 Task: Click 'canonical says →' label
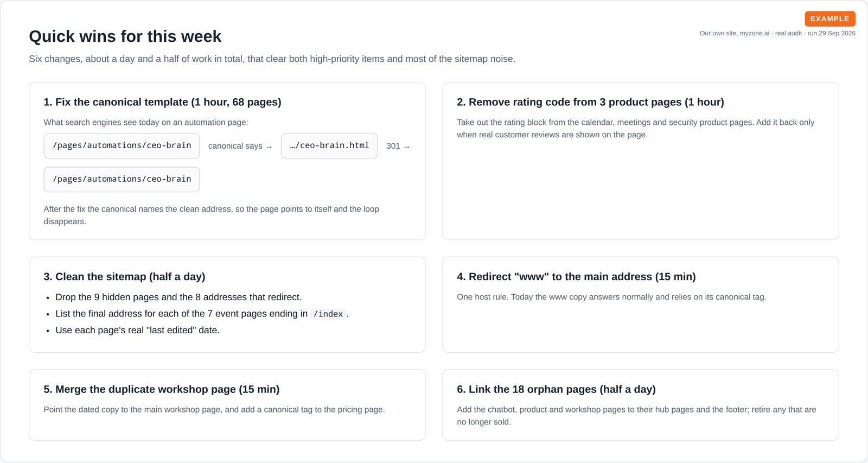240,146
